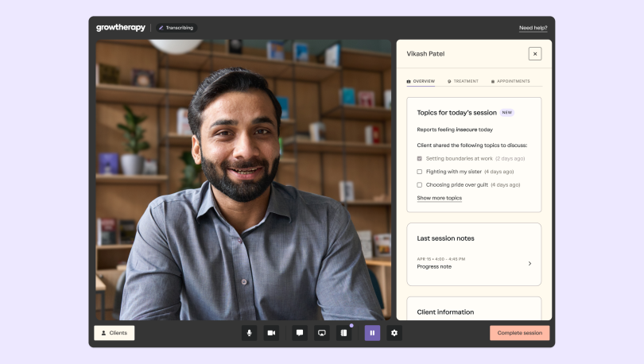The height and width of the screenshot is (364, 644).
Task: Expand the list with Show more topics
Action: (x=439, y=198)
